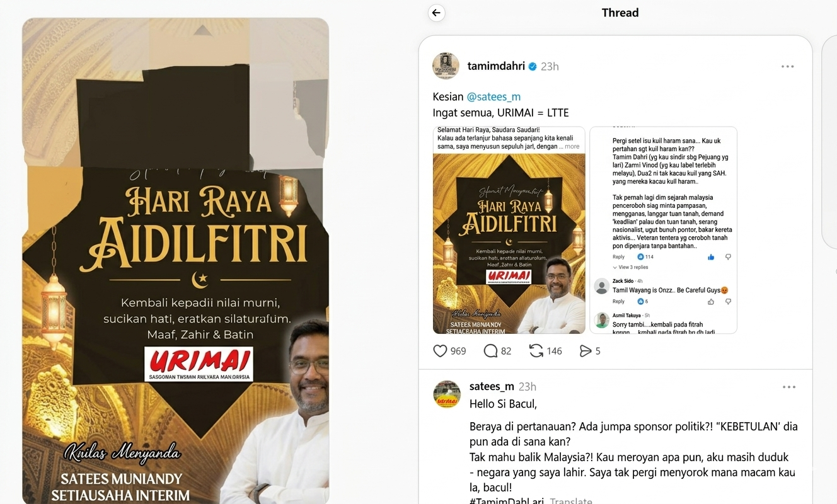
Task: Open tamimdahri's profile avatar
Action: [x=446, y=66]
